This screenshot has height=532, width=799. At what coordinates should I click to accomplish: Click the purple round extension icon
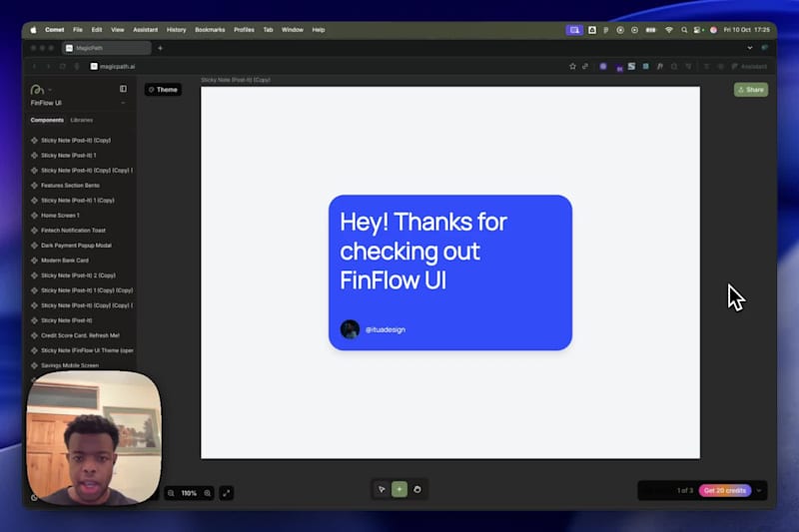(x=603, y=67)
